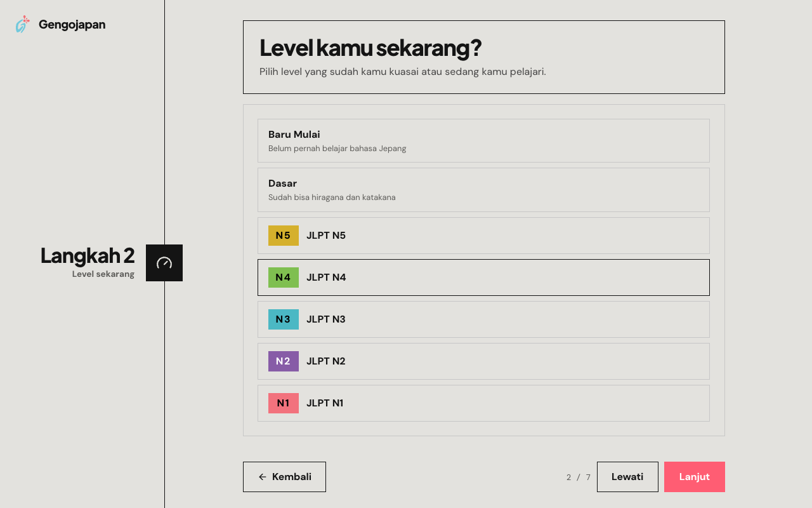Click the purple N2 badge
This screenshot has width=812, height=508.
pyautogui.click(x=284, y=361)
